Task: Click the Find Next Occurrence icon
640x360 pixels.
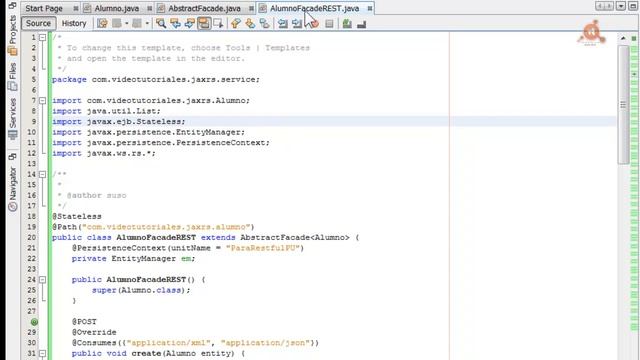Action: tap(189, 23)
